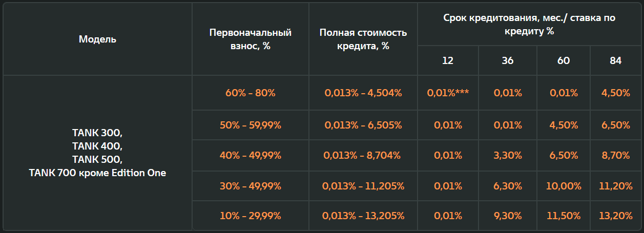Click the "0,01%***" rate with asterisks
The height and width of the screenshot is (233, 644).
(448, 93)
